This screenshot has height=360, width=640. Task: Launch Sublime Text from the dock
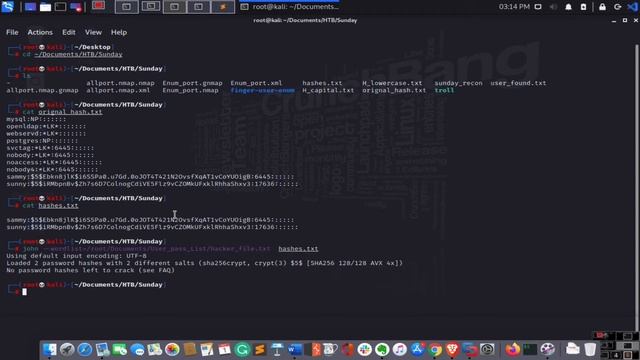pyautogui.click(x=260, y=349)
